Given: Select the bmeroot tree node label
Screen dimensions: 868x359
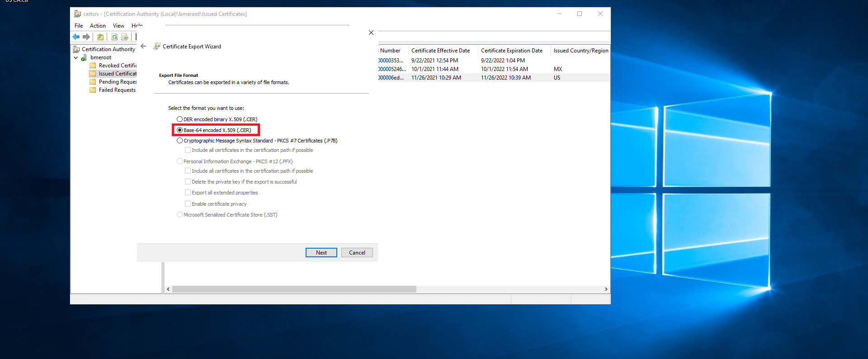Looking at the screenshot, I should (x=101, y=57).
